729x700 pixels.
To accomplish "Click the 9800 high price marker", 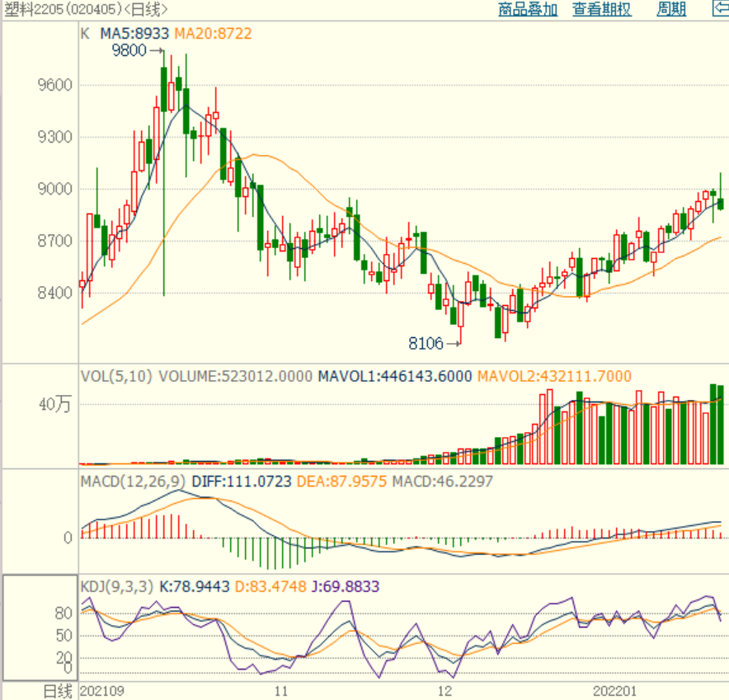I will [x=128, y=50].
